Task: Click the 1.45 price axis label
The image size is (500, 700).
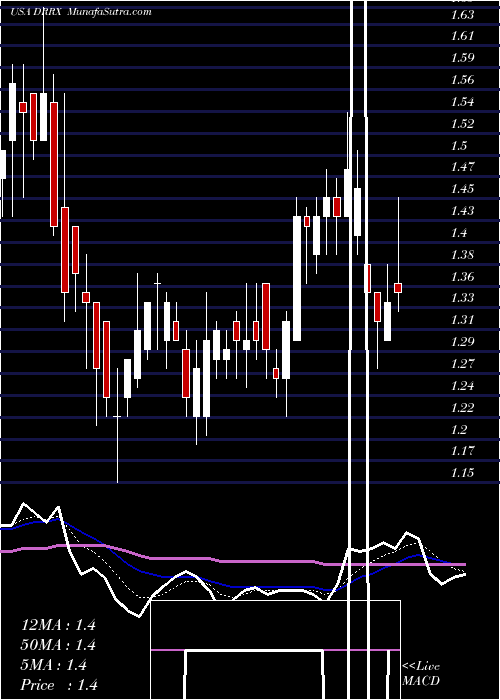Action: [x=463, y=189]
